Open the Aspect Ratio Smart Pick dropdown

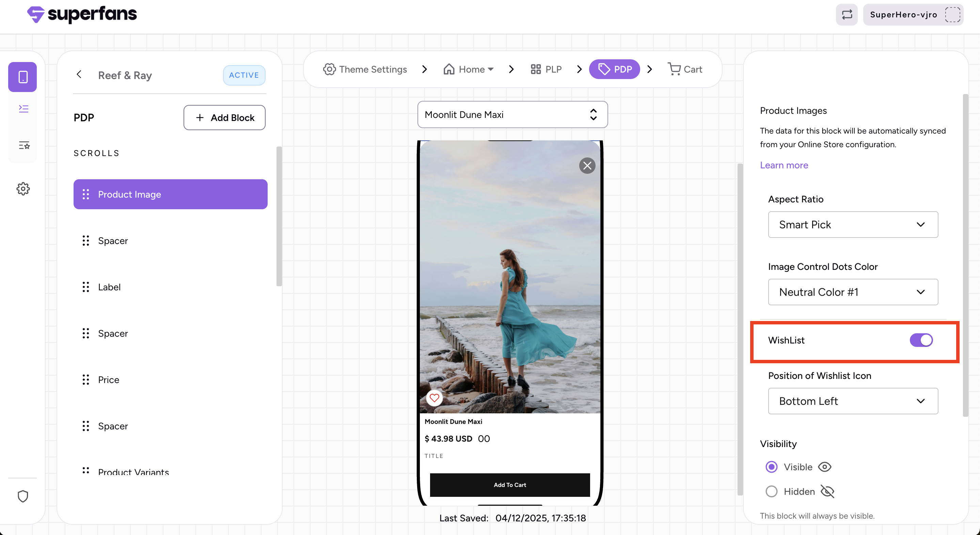[x=853, y=225]
